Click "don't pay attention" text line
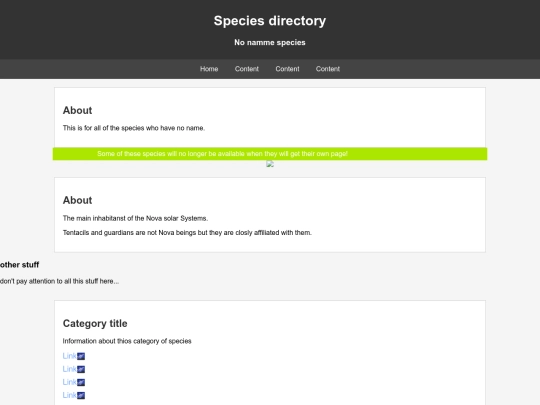Screen dimensions: 540x405 click(59, 281)
